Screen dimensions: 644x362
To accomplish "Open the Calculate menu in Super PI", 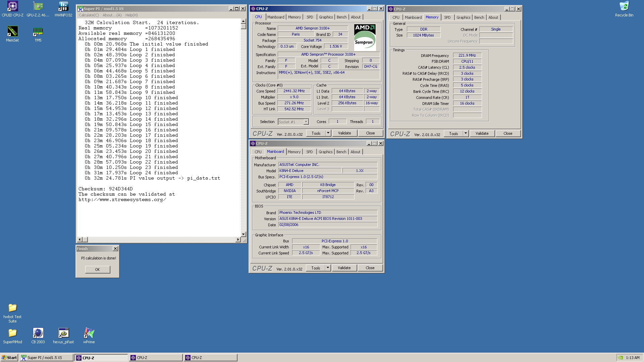I will [x=89, y=15].
